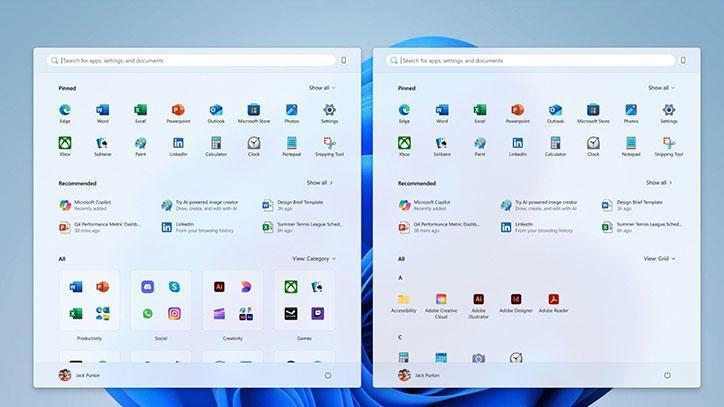
Task: Open Jack Purton's profile in the left Start menu
Action: [x=81, y=375]
